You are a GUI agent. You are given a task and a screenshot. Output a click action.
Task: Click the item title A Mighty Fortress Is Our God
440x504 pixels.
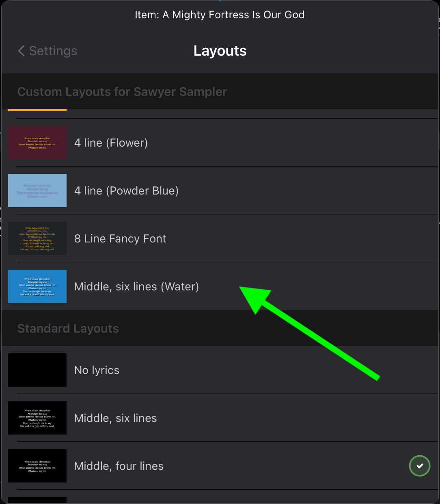point(220,15)
